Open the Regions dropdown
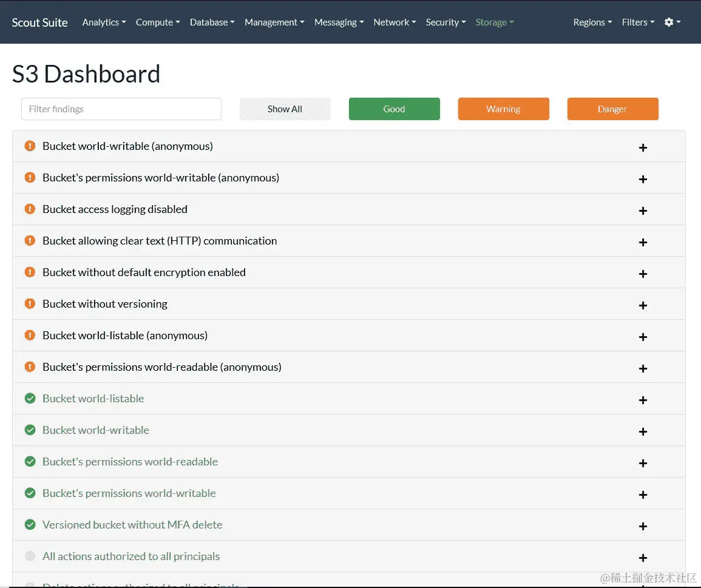Viewport: 701px width, 588px height. point(592,22)
